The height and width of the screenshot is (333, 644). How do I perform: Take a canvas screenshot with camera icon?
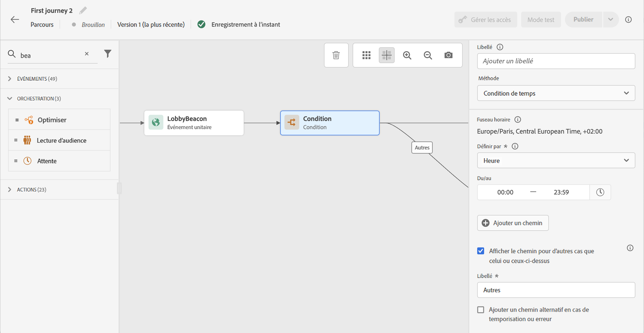448,55
